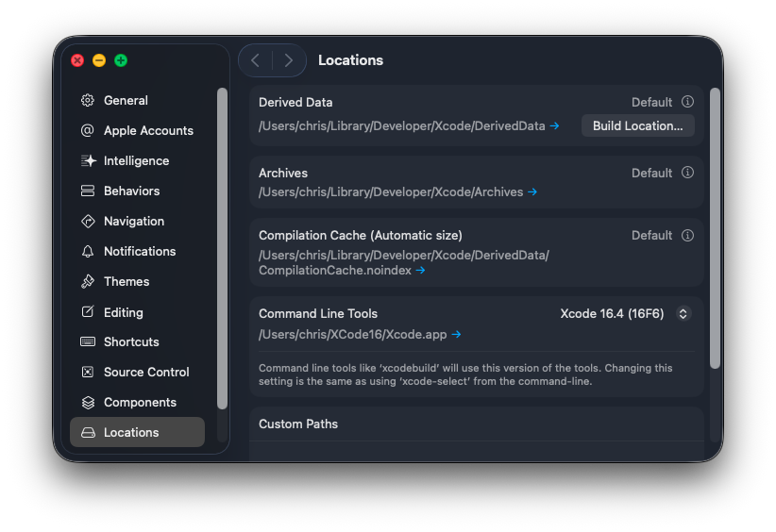Select Components in the sidebar
Image resolution: width=776 pixels, height=532 pixels.
pyautogui.click(x=137, y=403)
